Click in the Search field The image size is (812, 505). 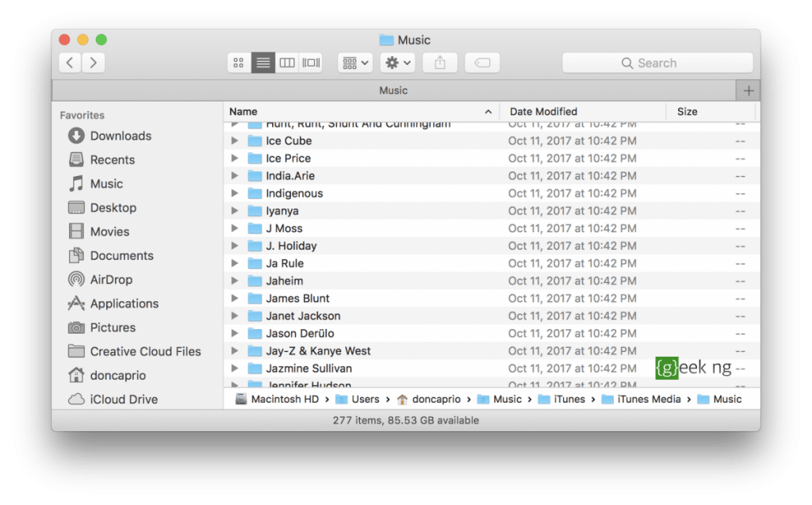(x=657, y=63)
